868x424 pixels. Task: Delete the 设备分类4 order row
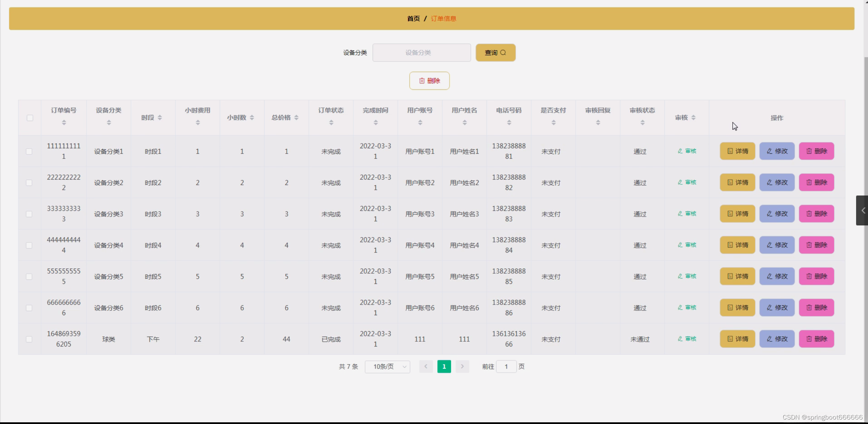point(816,245)
